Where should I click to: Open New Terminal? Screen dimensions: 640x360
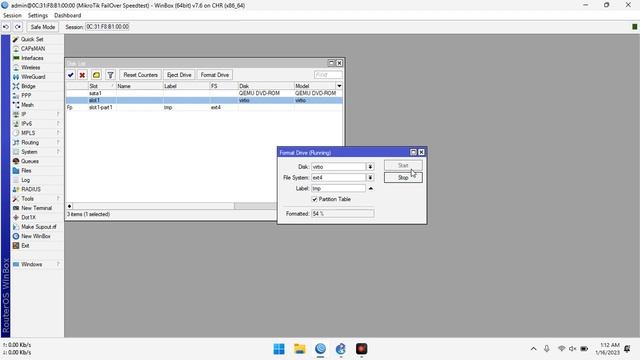tap(36, 208)
